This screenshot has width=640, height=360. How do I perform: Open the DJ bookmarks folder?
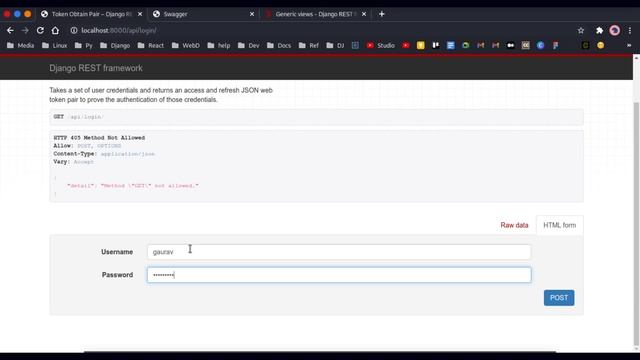tap(336, 45)
